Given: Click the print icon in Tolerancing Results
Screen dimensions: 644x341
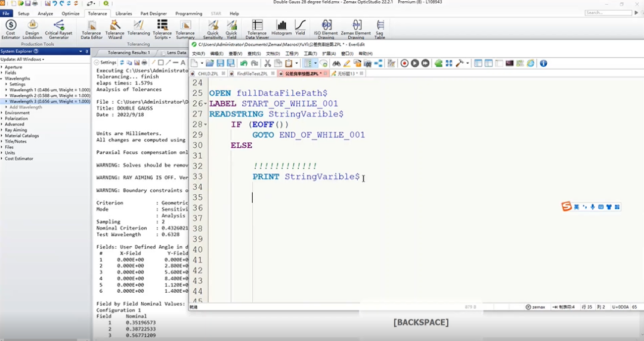Looking at the screenshot, I should 144,63.
